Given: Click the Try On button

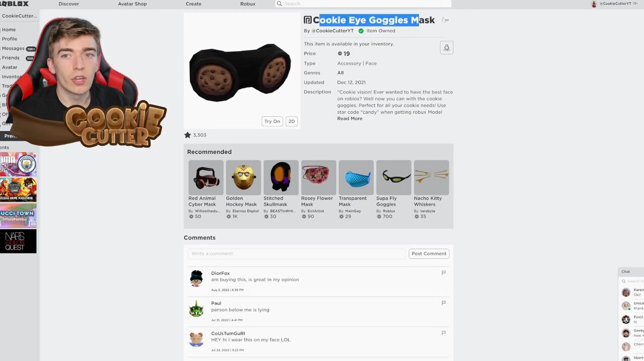Looking at the screenshot, I should click(x=272, y=121).
